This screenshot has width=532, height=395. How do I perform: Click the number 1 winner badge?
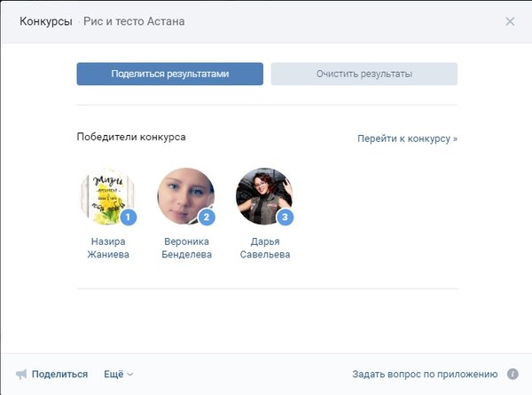(128, 217)
